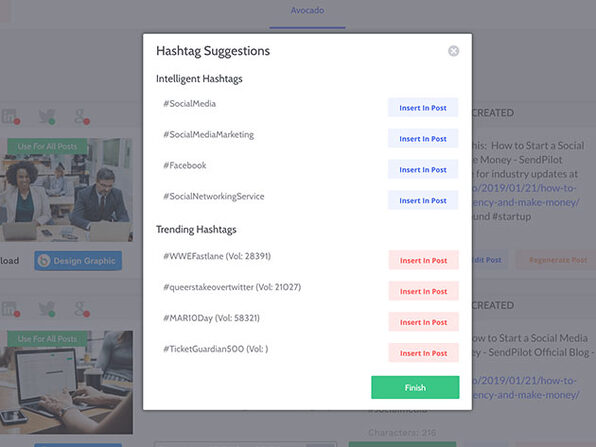Insert #Facebook hashtag in post
Image resolution: width=596 pixels, height=447 pixels.
(x=423, y=170)
